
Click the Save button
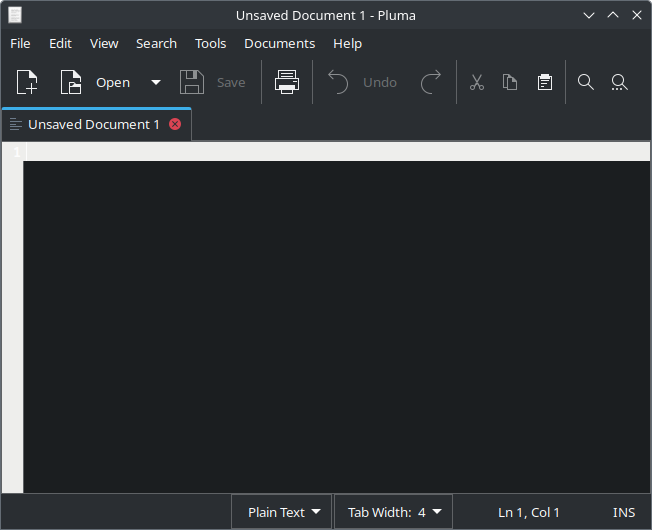point(213,82)
